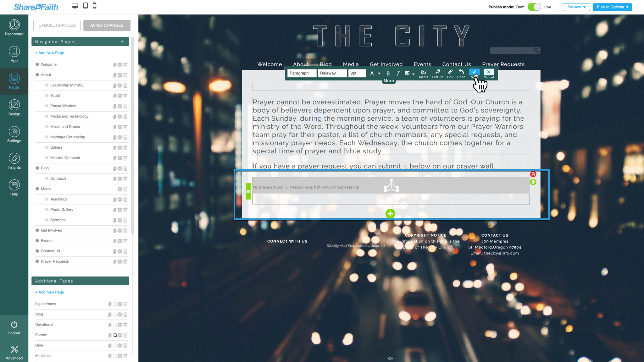The image size is (644, 362).
Task: Grab the green block move handle
Action: (248, 191)
